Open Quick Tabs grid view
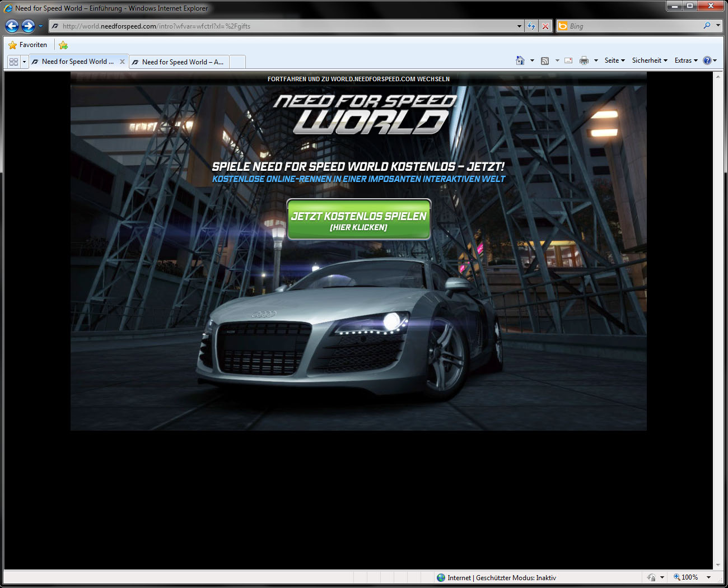Viewport: 728px width, 588px height. point(14,62)
